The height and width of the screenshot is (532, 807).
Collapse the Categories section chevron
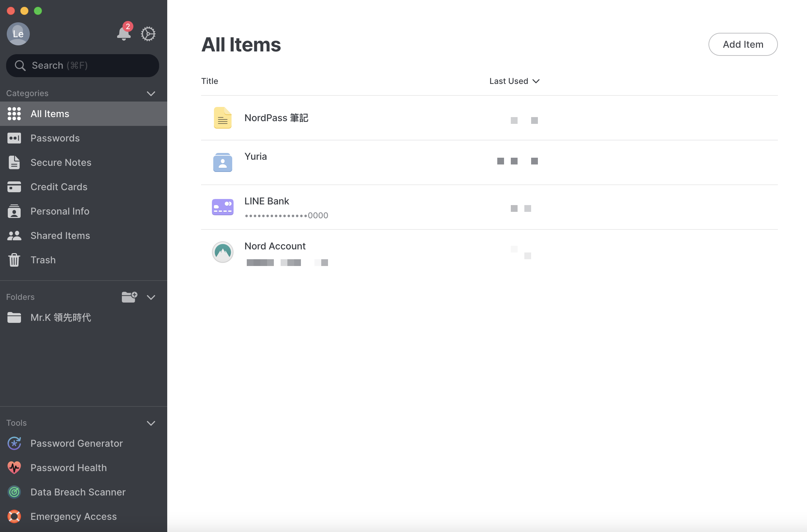click(151, 93)
